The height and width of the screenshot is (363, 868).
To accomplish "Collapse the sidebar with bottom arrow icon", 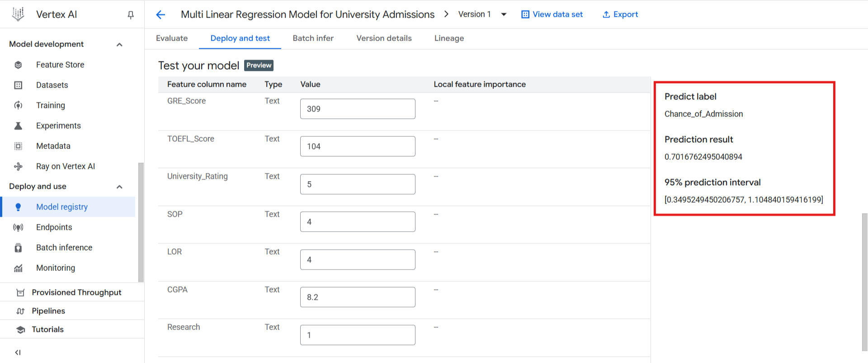I will tap(18, 352).
